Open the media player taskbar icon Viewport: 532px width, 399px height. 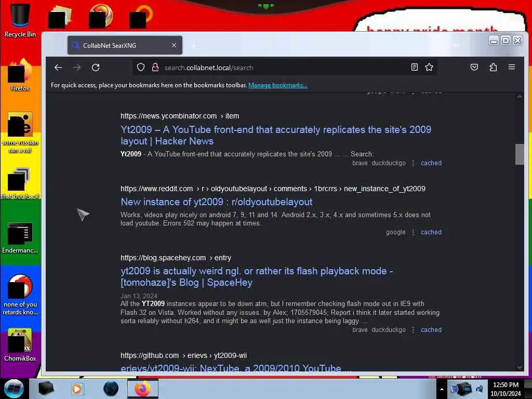(x=77, y=389)
